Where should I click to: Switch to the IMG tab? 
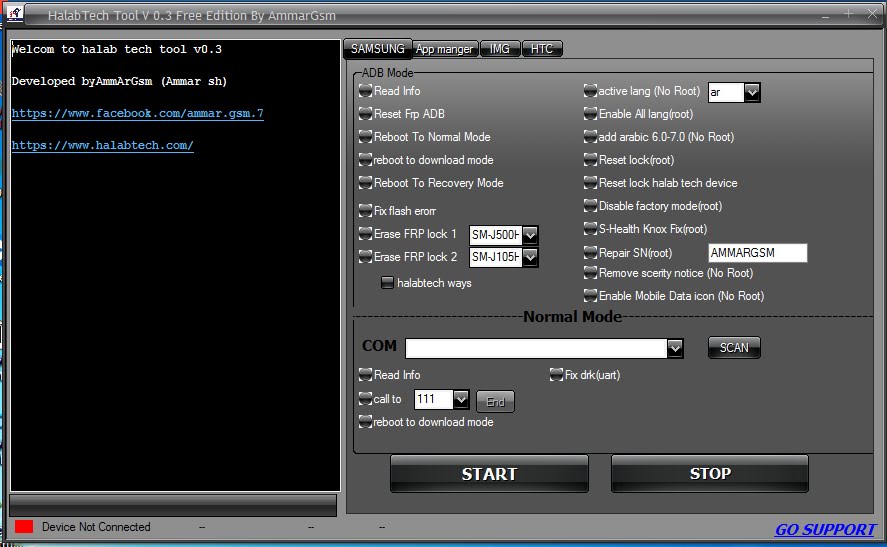500,49
